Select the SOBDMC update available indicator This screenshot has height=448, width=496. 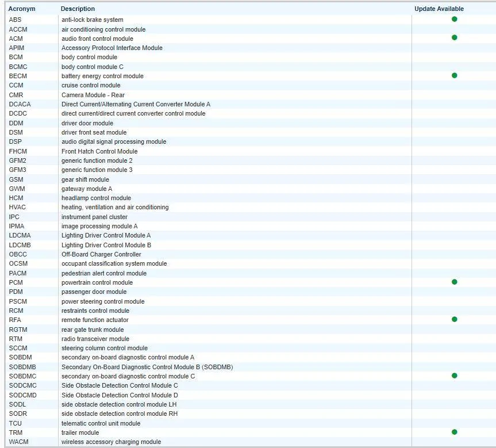pyautogui.click(x=454, y=376)
